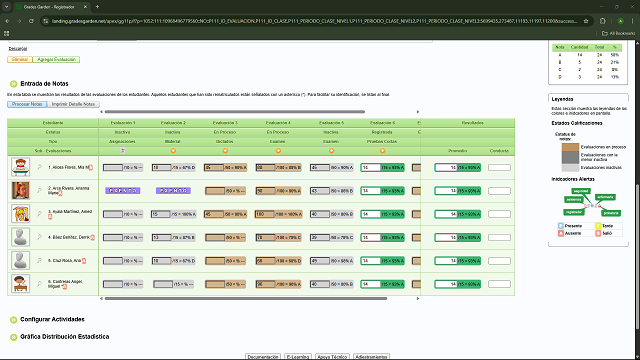Add sub-evaluation with plus icon under Evaluación 2
Screen dimensions: 640x360
pyautogui.click(x=173, y=151)
